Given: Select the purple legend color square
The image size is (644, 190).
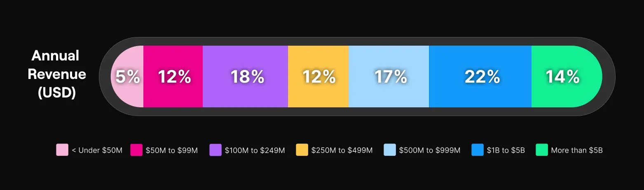Looking at the screenshot, I should click(215, 150).
